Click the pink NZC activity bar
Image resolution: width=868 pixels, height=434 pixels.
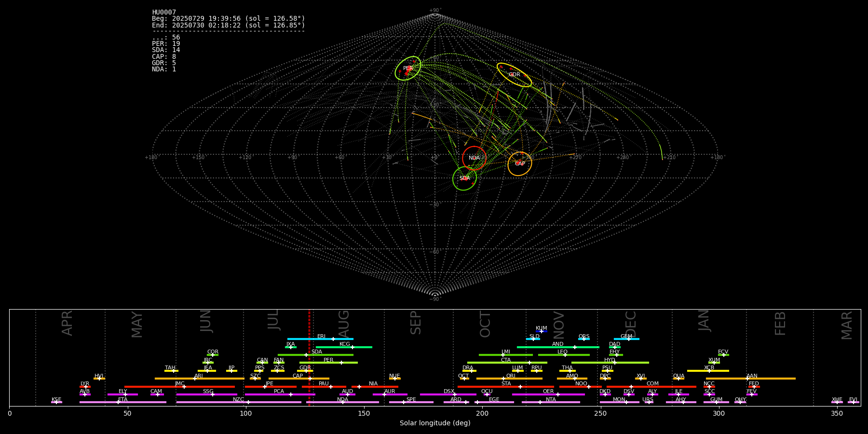(239, 402)
